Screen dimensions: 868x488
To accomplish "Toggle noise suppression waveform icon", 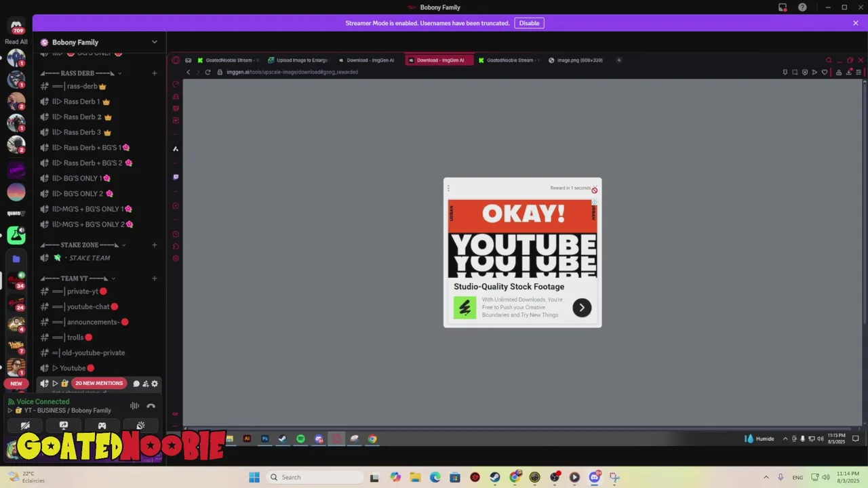I will (134, 406).
